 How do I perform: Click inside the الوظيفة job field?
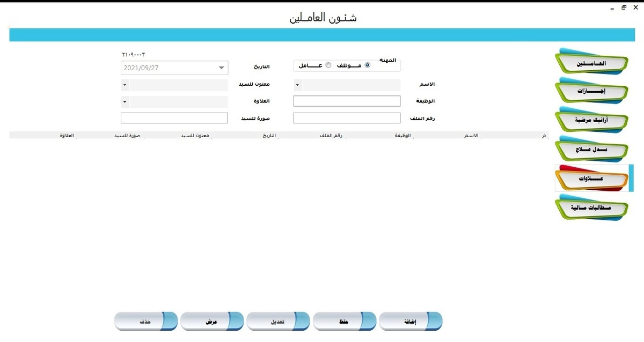[x=346, y=101]
